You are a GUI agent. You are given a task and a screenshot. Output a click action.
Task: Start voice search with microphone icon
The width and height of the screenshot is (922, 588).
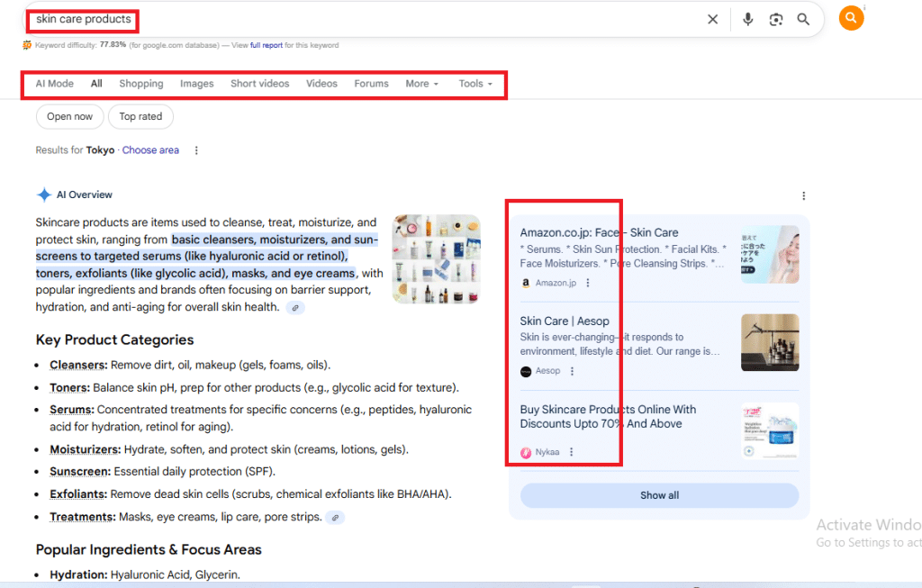[747, 19]
